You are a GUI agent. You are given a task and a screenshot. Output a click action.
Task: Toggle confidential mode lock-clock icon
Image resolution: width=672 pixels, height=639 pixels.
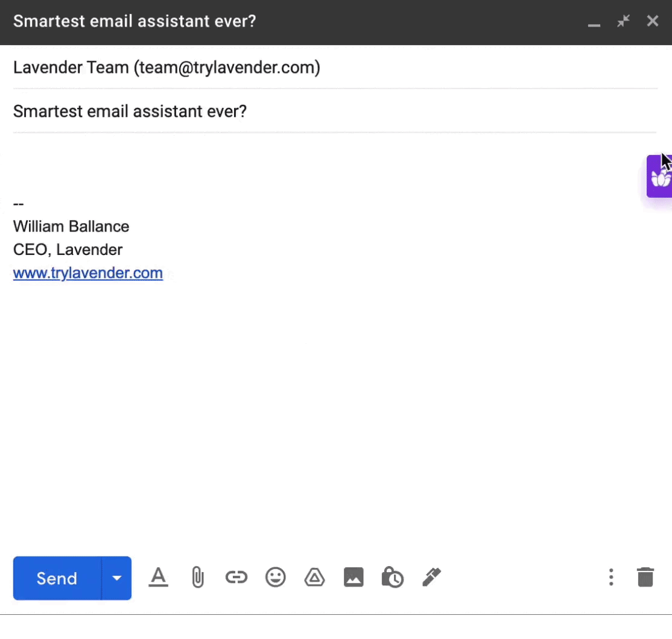coord(392,578)
